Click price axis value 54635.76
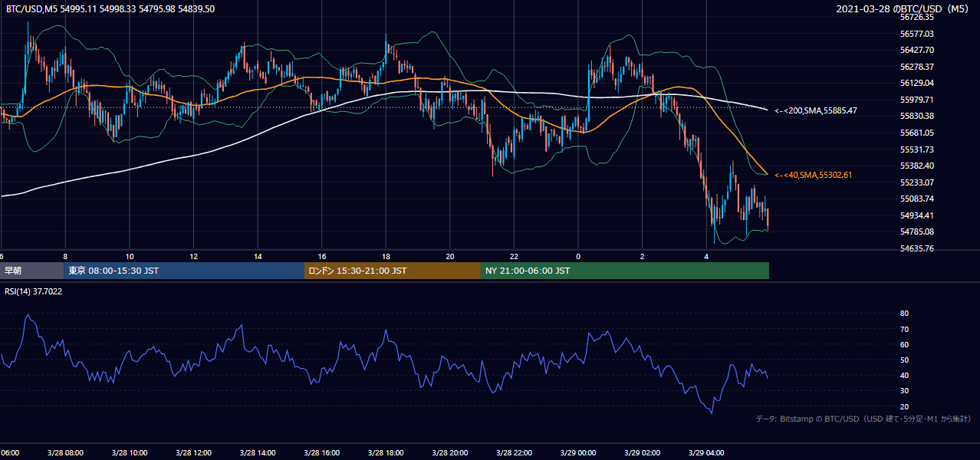The width and height of the screenshot is (980, 460). pos(916,248)
